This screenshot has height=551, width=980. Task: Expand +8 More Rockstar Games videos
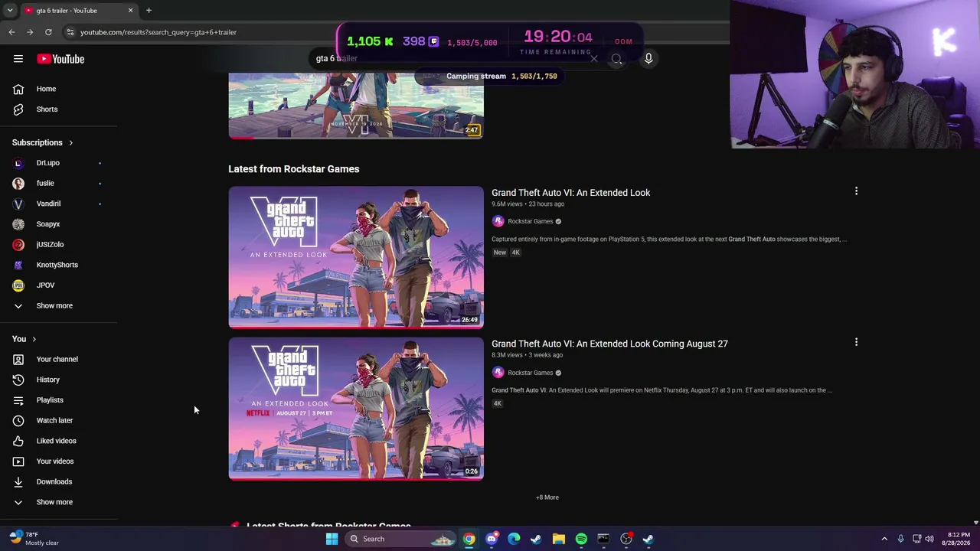[547, 497]
